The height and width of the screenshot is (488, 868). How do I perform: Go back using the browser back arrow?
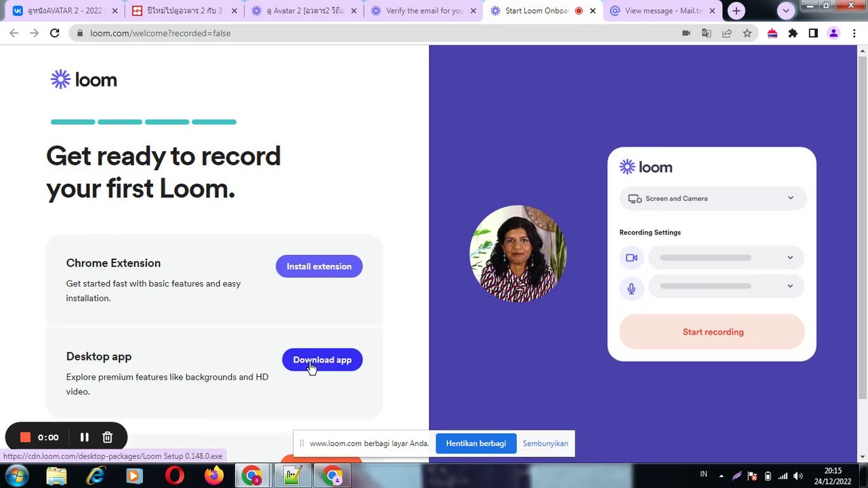[14, 33]
